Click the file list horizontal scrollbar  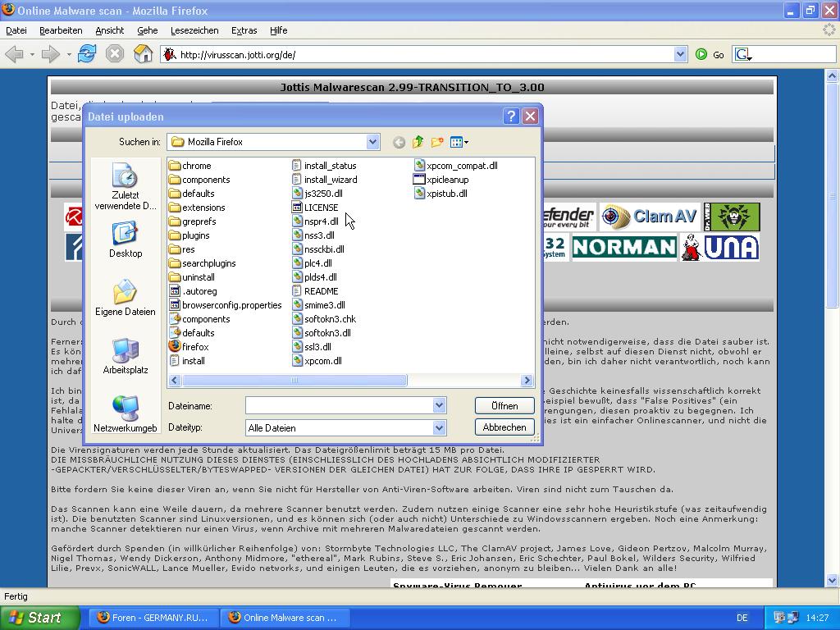pyautogui.click(x=294, y=381)
